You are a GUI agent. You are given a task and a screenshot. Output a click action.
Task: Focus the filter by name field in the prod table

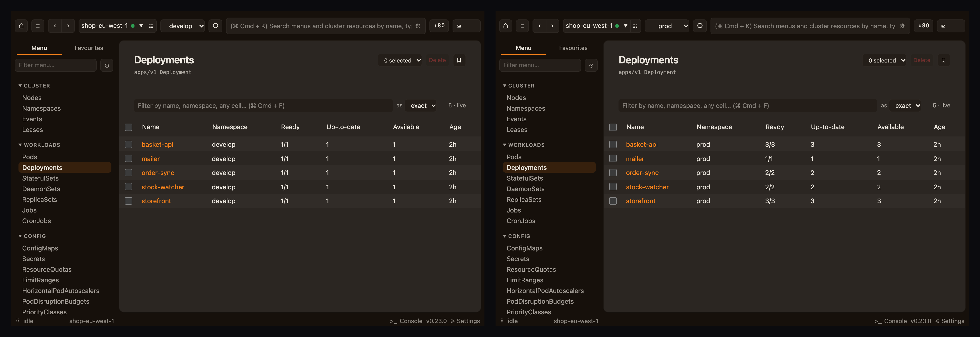pos(747,106)
